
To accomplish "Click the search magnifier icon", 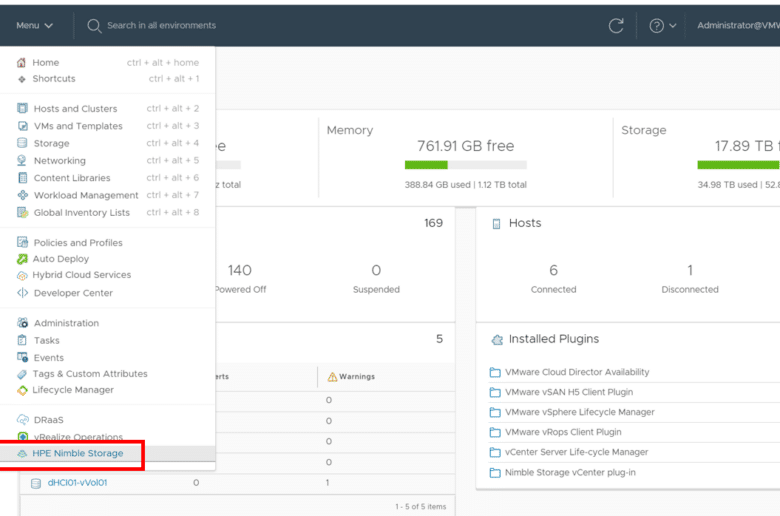I will [94, 25].
